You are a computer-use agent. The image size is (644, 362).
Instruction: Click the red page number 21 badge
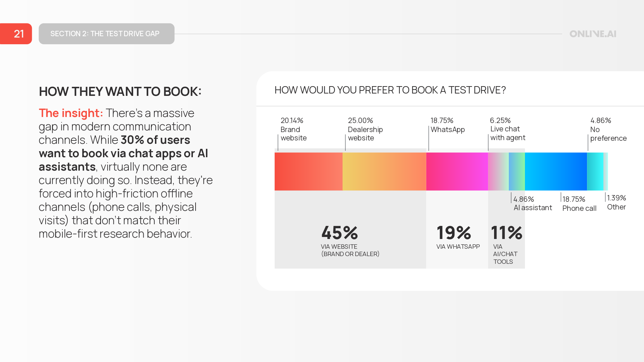pyautogui.click(x=16, y=34)
